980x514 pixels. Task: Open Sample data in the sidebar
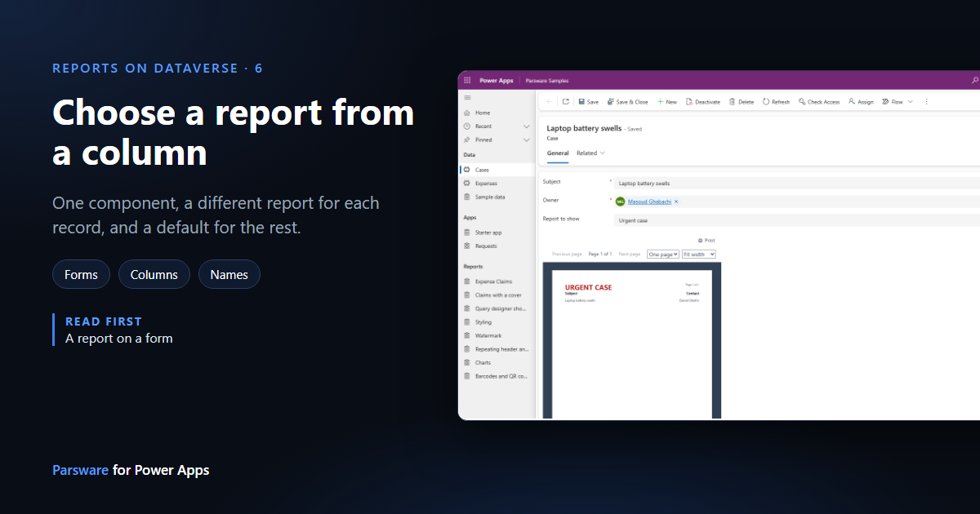tap(497, 197)
